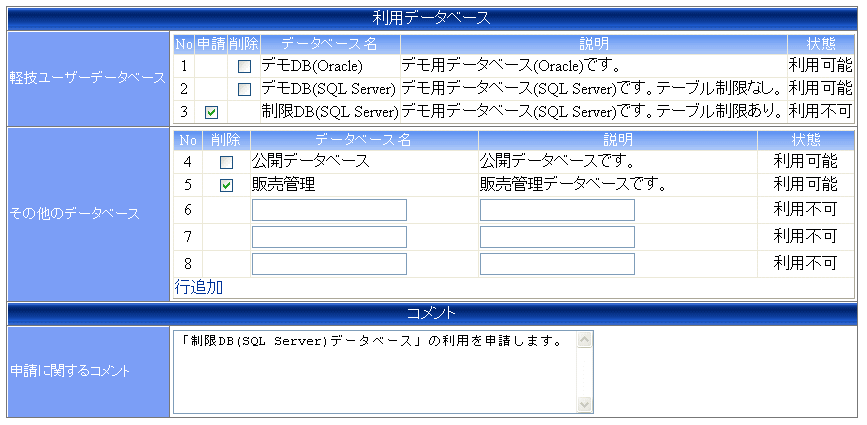
Task: Click 申請 column header
Action: pos(211,44)
